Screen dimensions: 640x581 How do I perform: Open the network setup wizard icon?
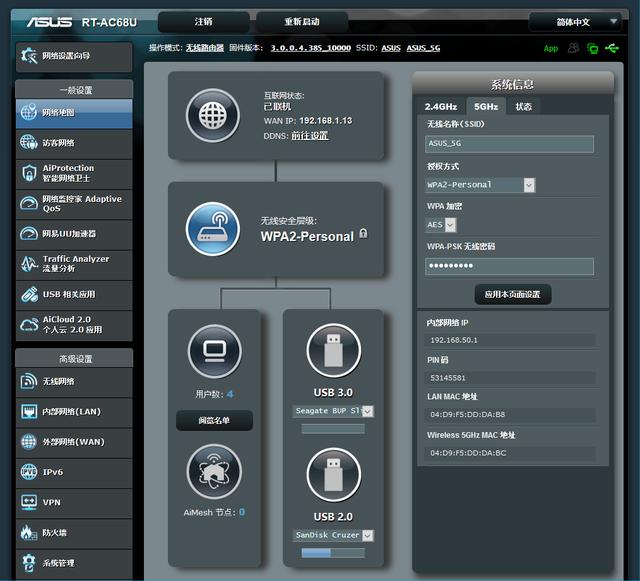pyautogui.click(x=29, y=56)
